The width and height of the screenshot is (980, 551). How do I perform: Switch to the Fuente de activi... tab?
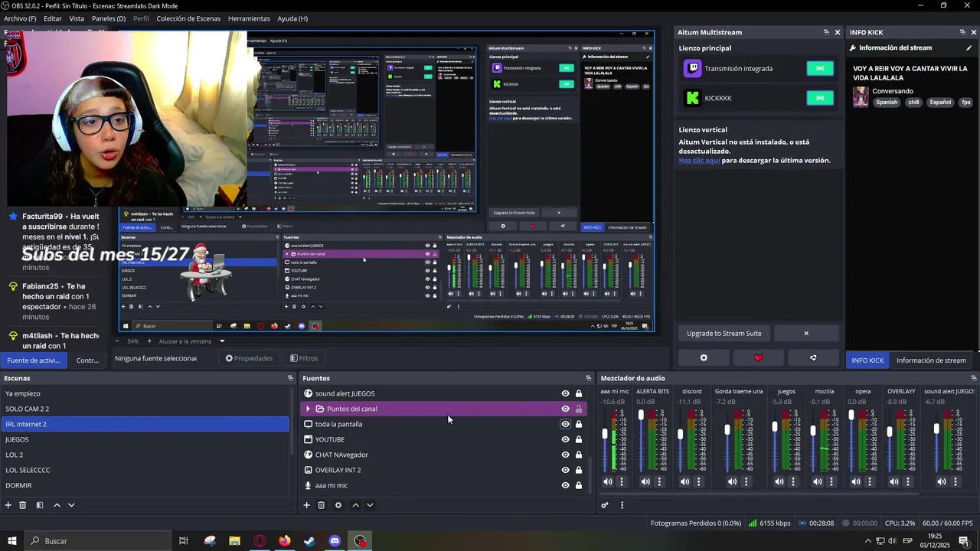click(x=34, y=360)
